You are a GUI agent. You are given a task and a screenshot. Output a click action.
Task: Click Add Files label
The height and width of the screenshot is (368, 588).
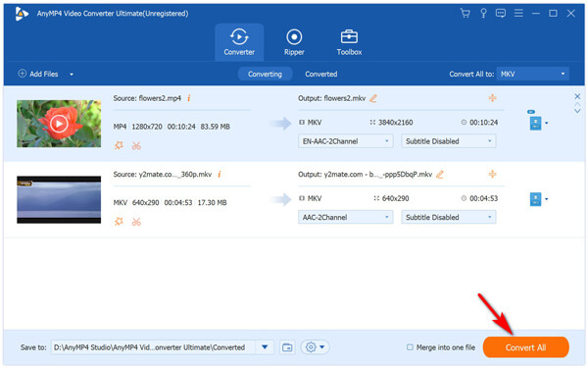coord(44,74)
